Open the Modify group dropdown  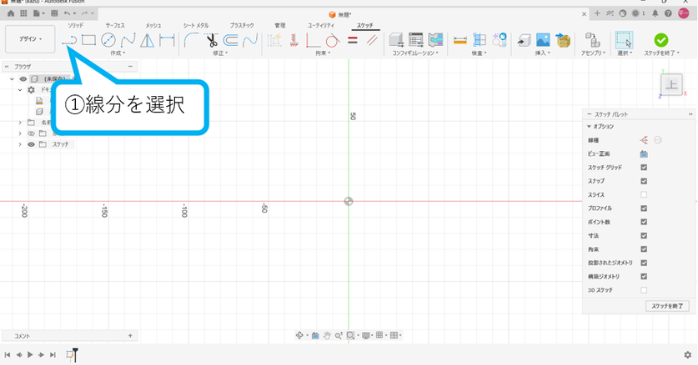[220, 53]
